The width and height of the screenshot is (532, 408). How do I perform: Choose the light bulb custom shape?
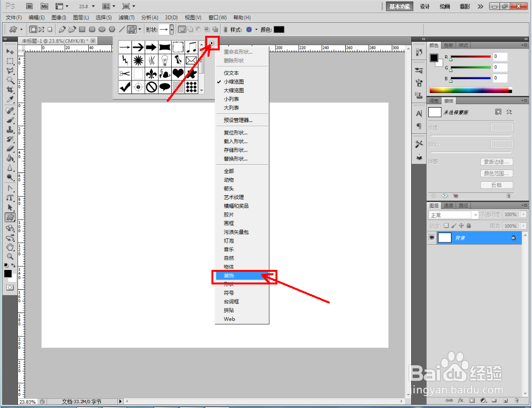click(164, 60)
